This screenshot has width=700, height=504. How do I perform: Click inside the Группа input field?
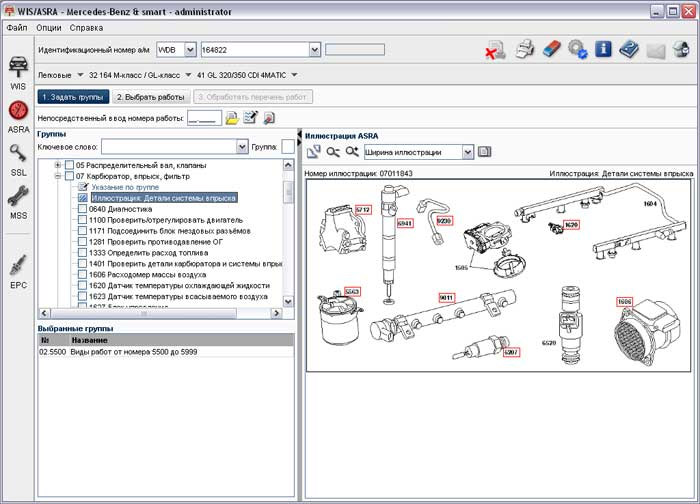(x=288, y=147)
